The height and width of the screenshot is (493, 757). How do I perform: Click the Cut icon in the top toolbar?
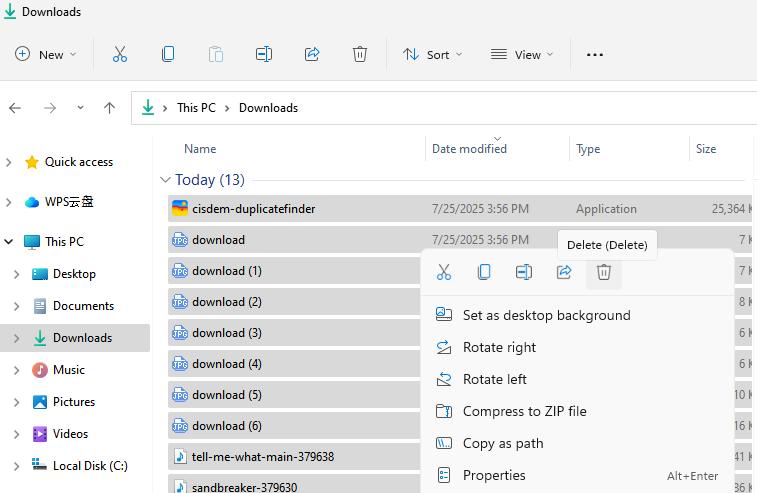tap(120, 54)
